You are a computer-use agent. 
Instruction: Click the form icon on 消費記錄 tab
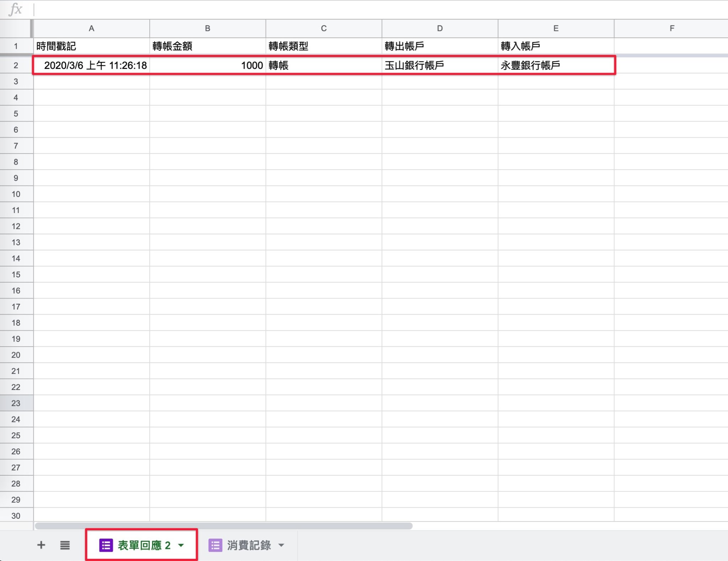(x=215, y=545)
